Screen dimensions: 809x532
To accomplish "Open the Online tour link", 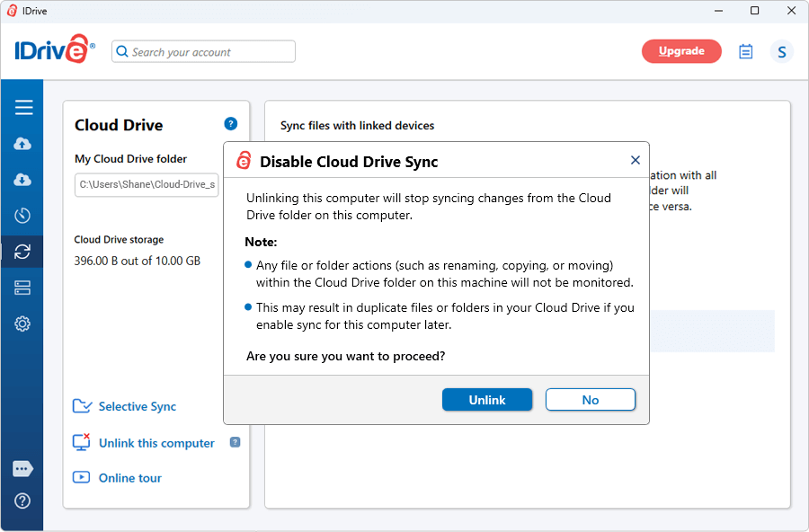I will point(129,478).
